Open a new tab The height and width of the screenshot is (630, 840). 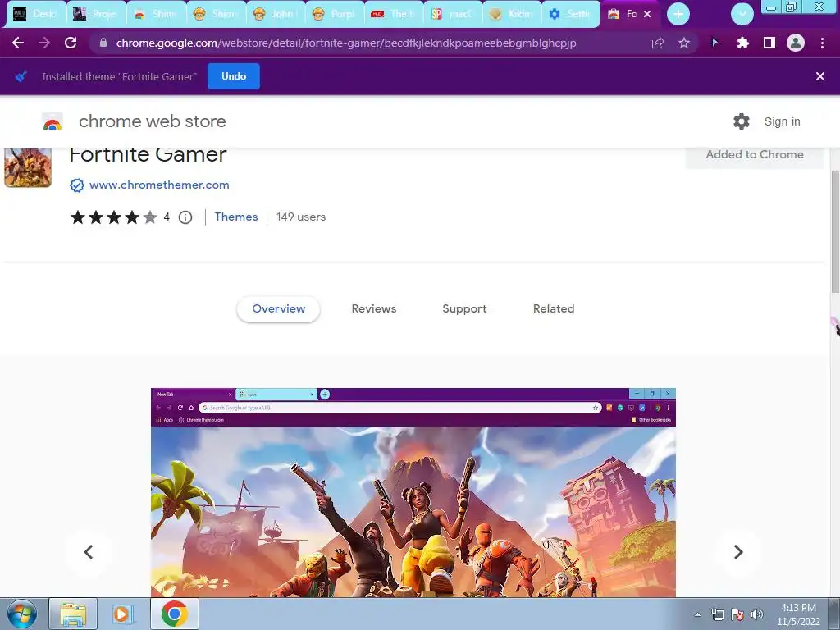click(678, 14)
